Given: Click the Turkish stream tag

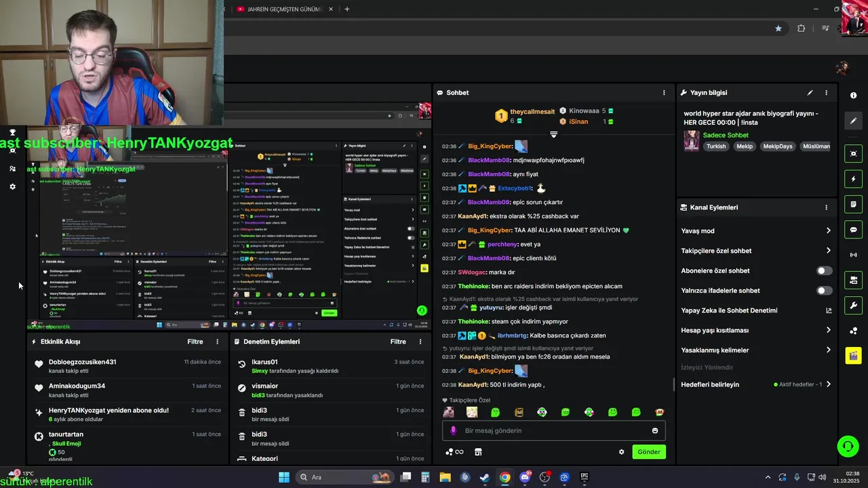Looking at the screenshot, I should click(x=716, y=146).
